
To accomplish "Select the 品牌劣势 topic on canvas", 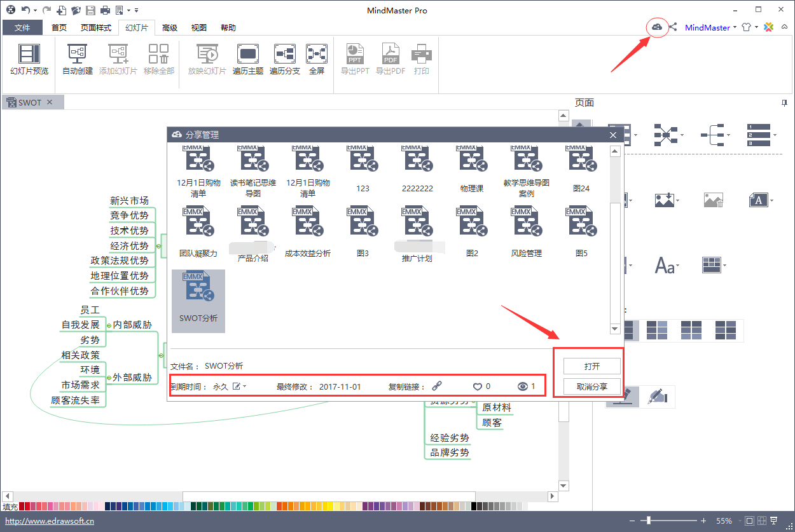I will tap(450, 453).
